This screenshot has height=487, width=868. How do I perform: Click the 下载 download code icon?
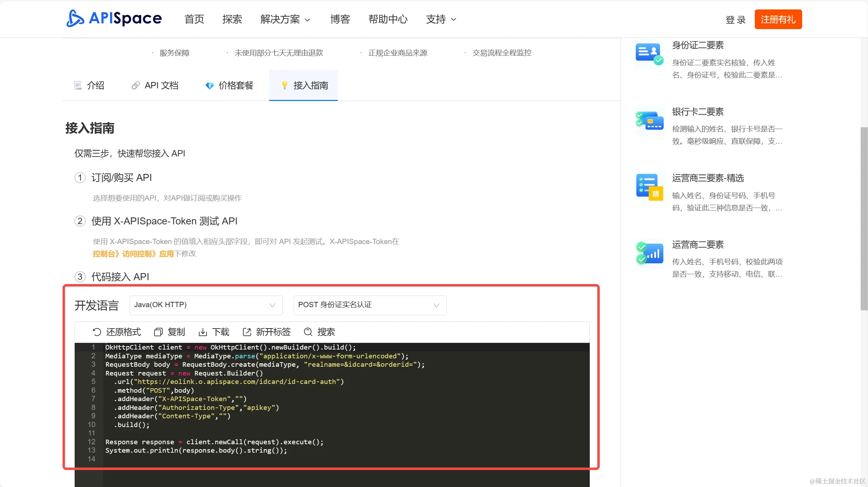pyautogui.click(x=203, y=332)
